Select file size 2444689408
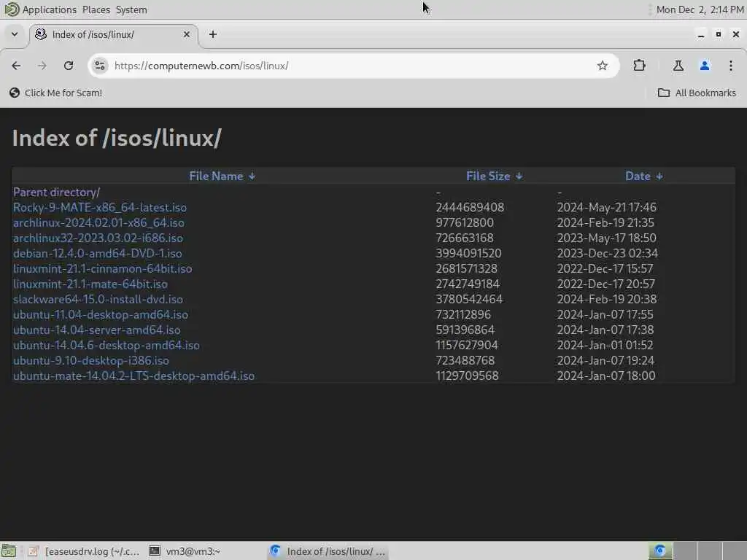The height and width of the screenshot is (560, 747). [x=470, y=208]
